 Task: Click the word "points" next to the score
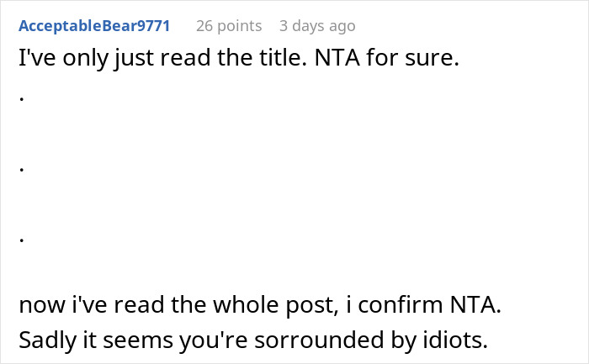[240, 27]
